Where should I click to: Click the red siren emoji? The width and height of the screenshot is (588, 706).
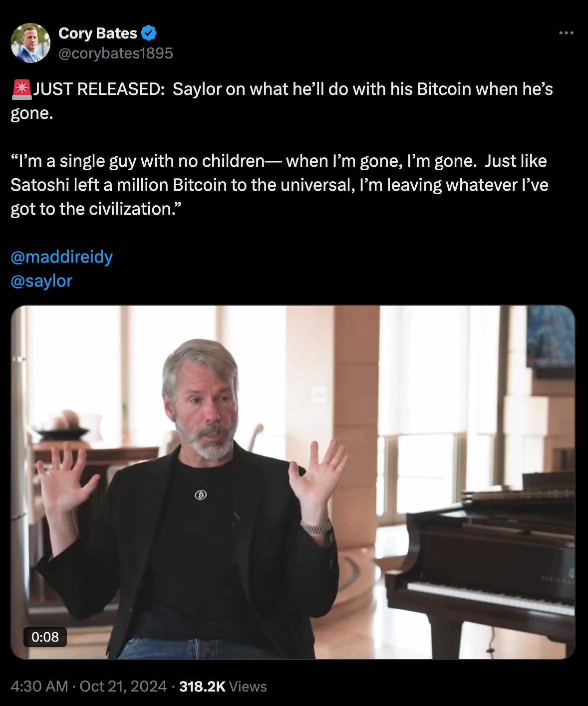(x=21, y=89)
